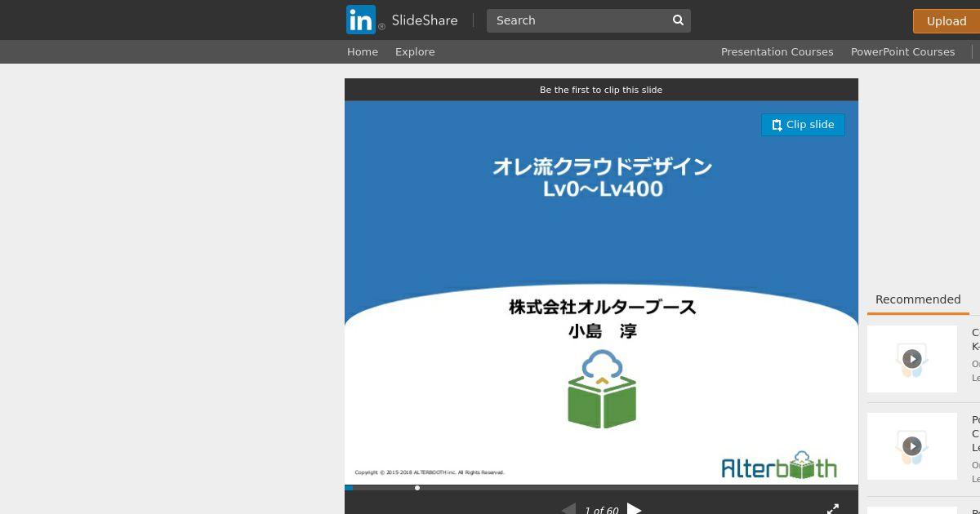Open the Home menu item
Screen dimensions: 980x514
point(363,51)
